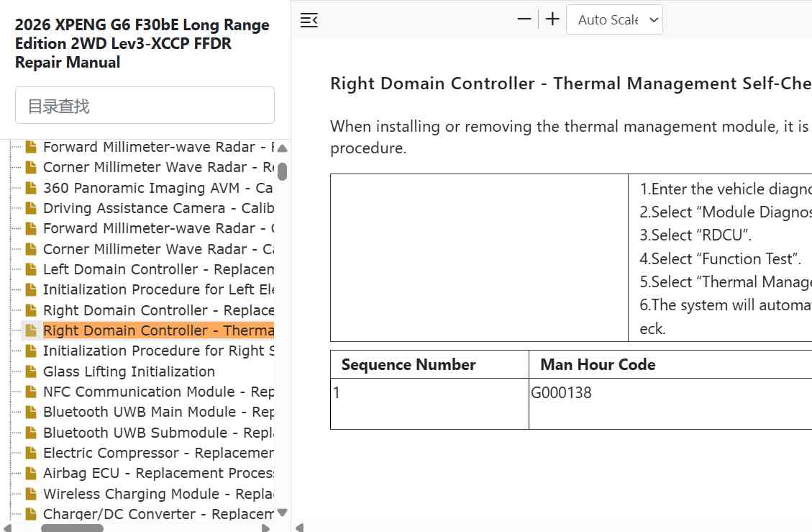
Task: Select Wireless Charging Module entry
Action: click(158, 494)
